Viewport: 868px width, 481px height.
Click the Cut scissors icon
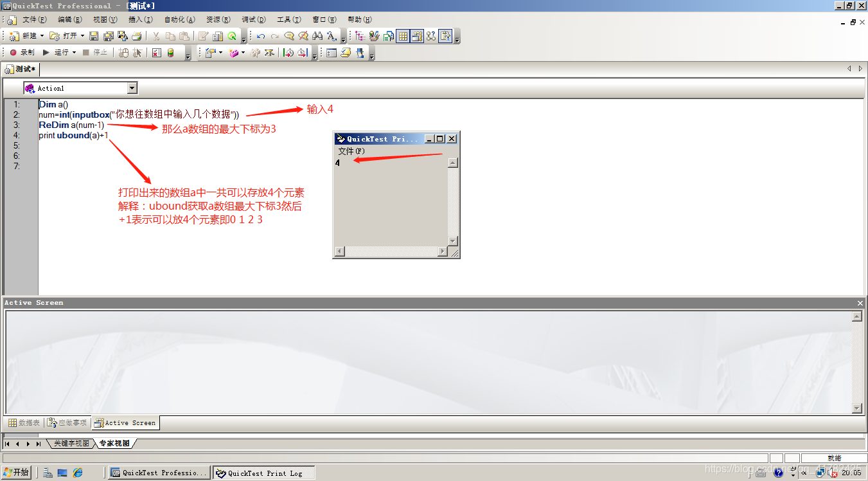tap(156, 36)
